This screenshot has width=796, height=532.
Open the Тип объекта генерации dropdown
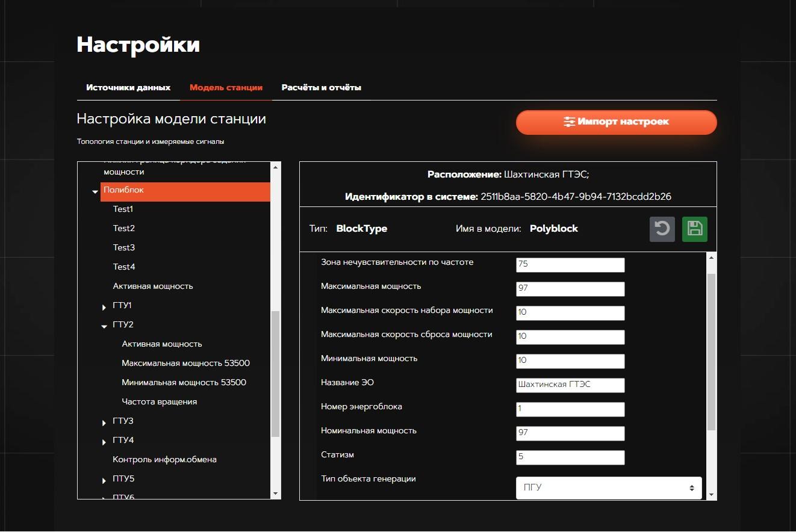click(608, 488)
